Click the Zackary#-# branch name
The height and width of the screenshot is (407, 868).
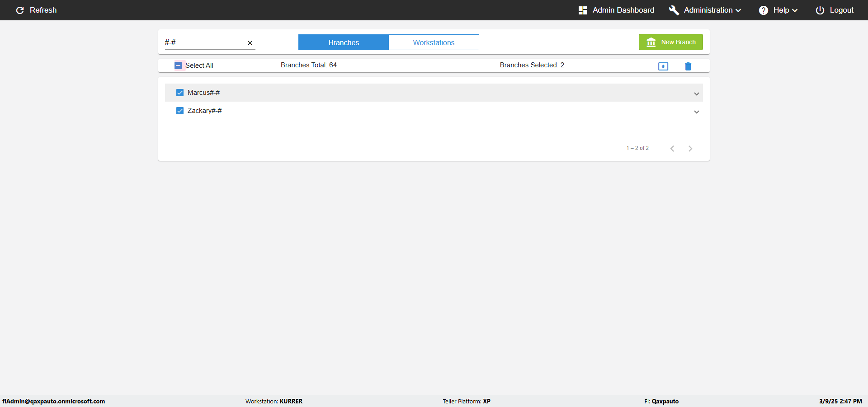(204, 111)
